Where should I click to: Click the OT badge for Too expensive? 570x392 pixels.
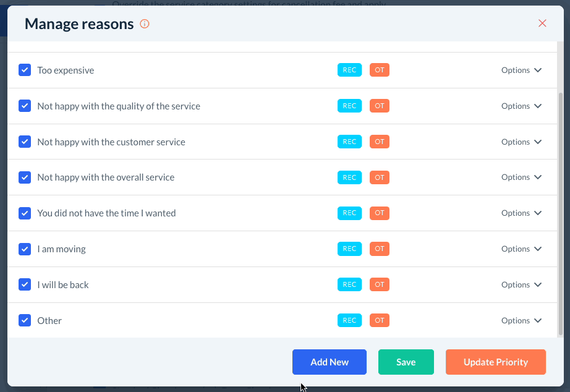tap(380, 70)
